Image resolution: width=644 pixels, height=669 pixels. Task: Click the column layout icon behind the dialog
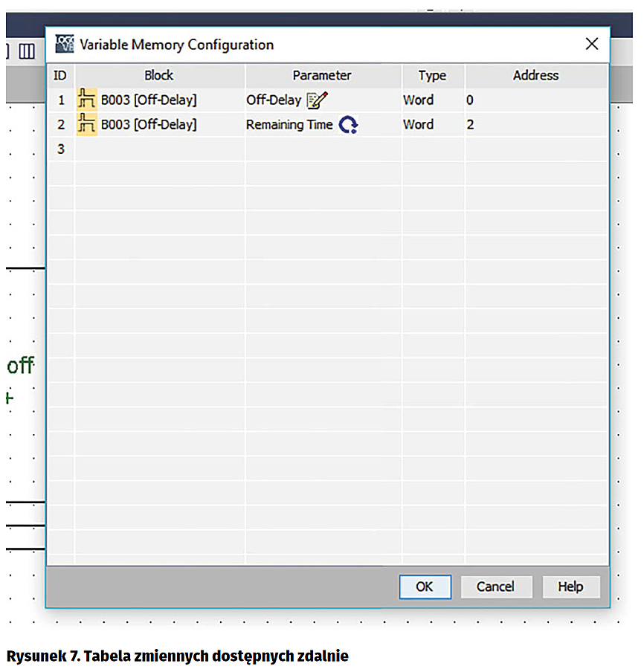(x=27, y=51)
